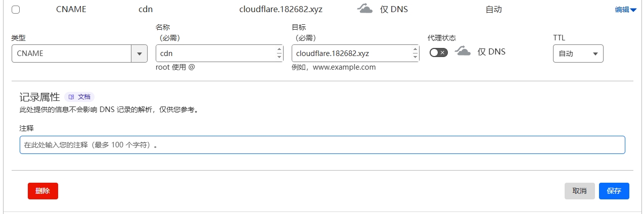Click cloudflare.182682.xyz in the record row

[281, 10]
